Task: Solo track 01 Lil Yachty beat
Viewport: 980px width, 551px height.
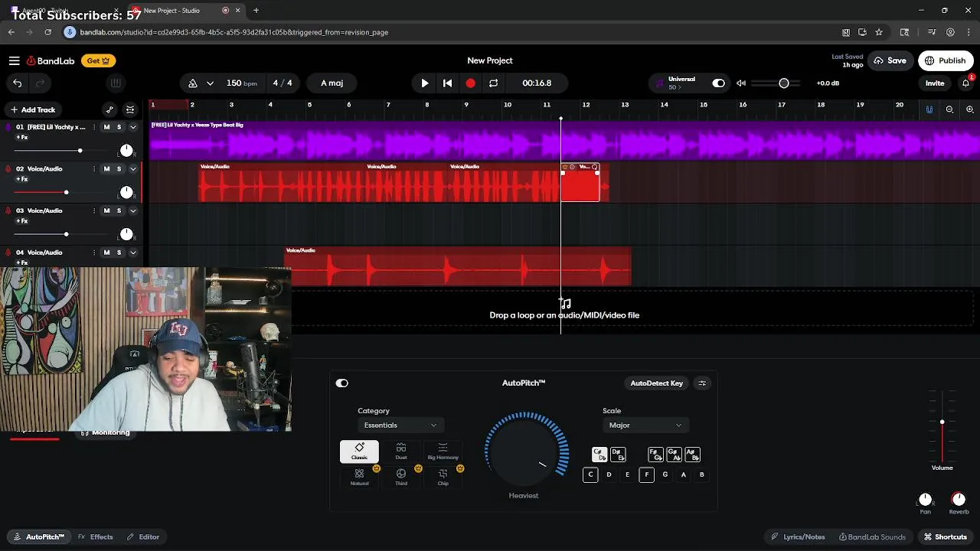Action: [x=119, y=127]
